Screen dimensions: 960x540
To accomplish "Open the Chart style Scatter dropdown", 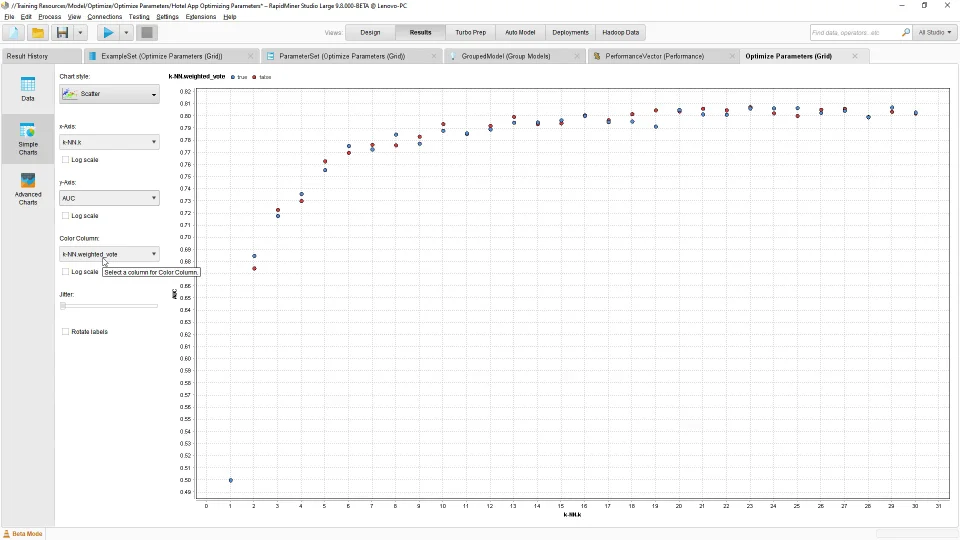I will 109,94.
